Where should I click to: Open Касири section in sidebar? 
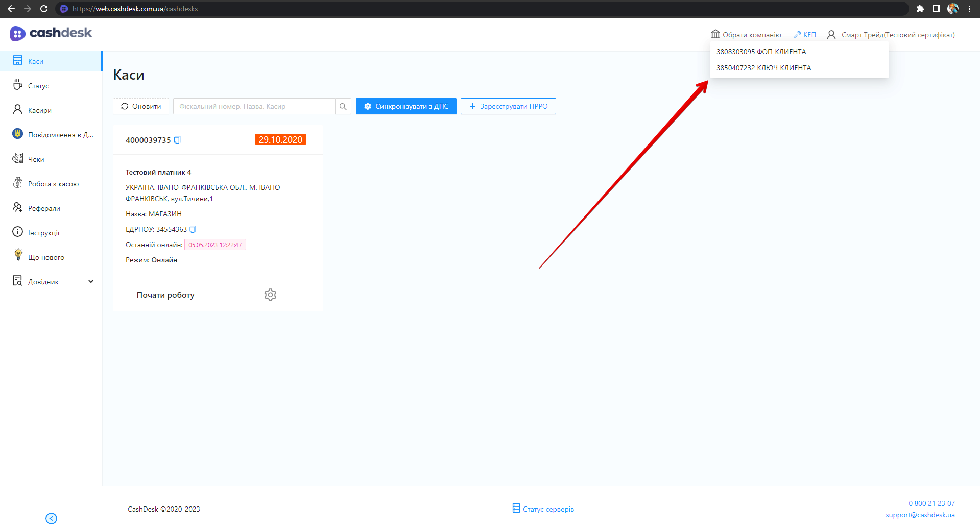(39, 110)
